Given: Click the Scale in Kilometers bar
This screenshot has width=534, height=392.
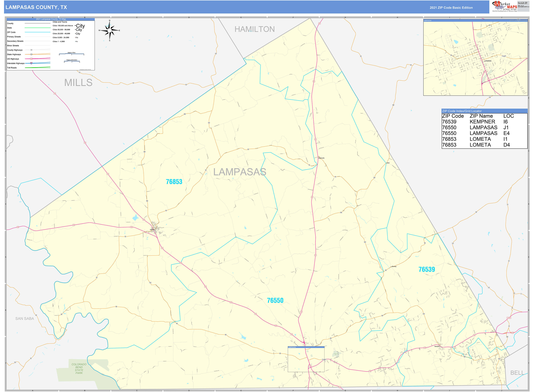Looking at the screenshot, I should click(x=72, y=61).
